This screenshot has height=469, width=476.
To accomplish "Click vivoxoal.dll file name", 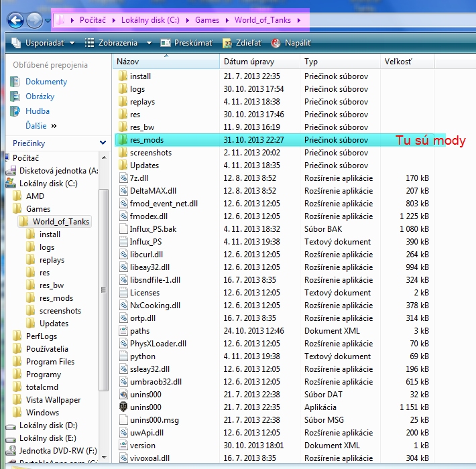I will (x=150, y=458).
